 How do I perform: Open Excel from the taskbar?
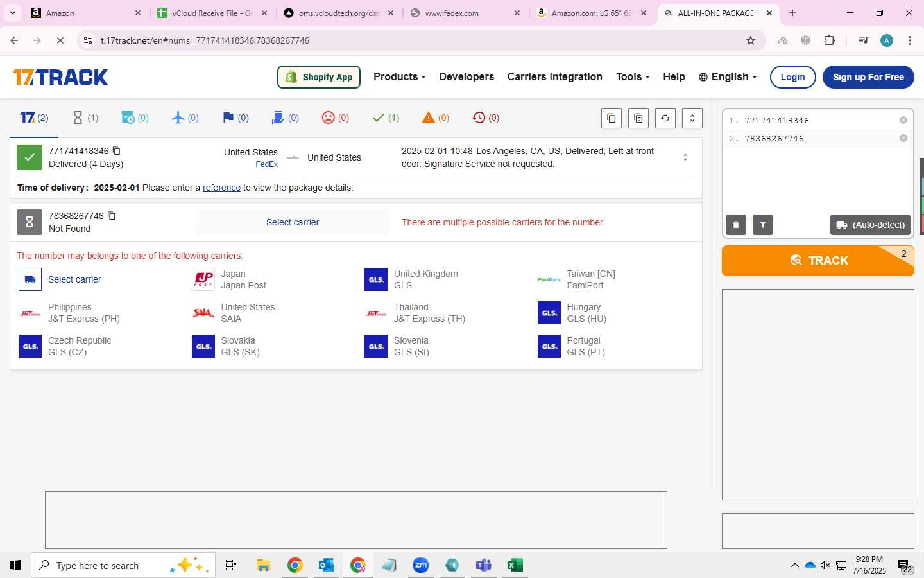pos(515,565)
